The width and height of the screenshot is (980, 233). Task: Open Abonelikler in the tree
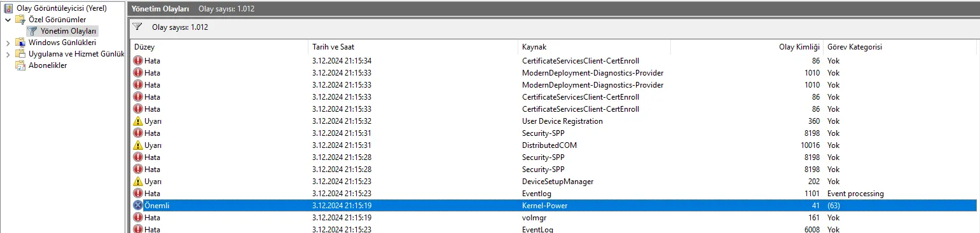point(48,65)
